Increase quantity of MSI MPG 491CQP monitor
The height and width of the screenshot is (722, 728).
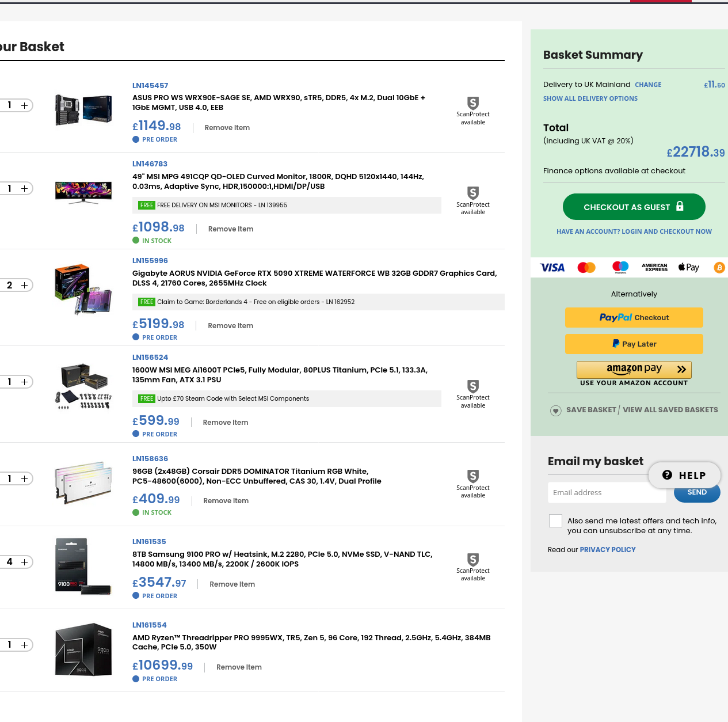pyautogui.click(x=24, y=188)
